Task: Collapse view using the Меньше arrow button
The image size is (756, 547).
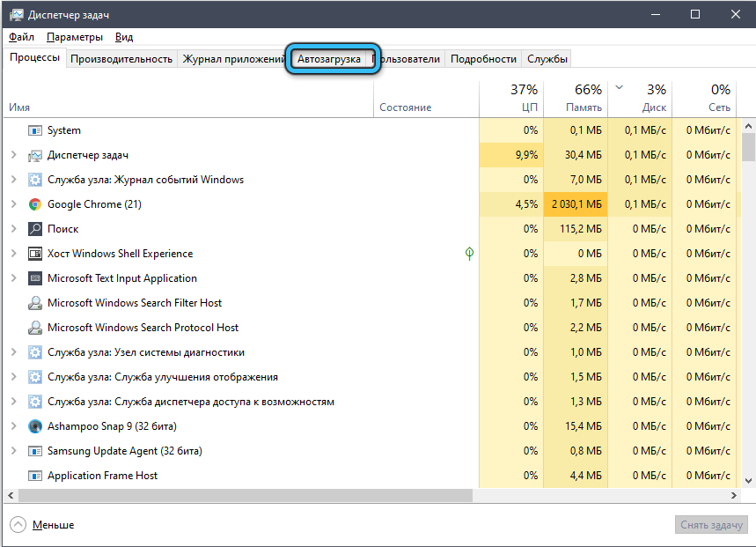Action: [18, 525]
